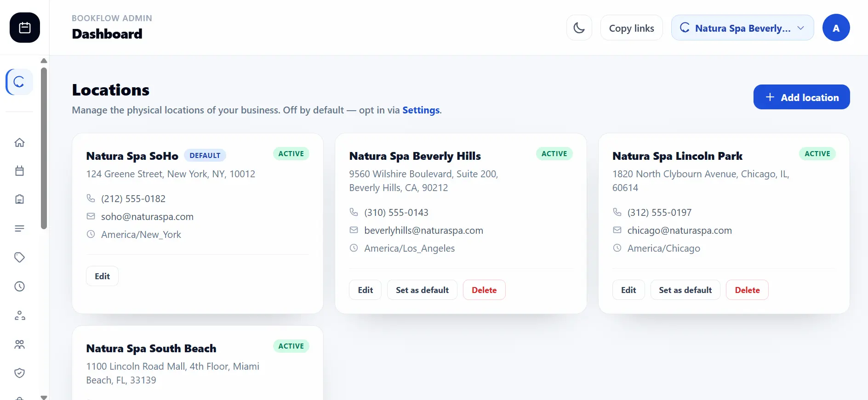Click the timezone text America/Los_Angeles
Screen dimensions: 868x400
click(410, 248)
